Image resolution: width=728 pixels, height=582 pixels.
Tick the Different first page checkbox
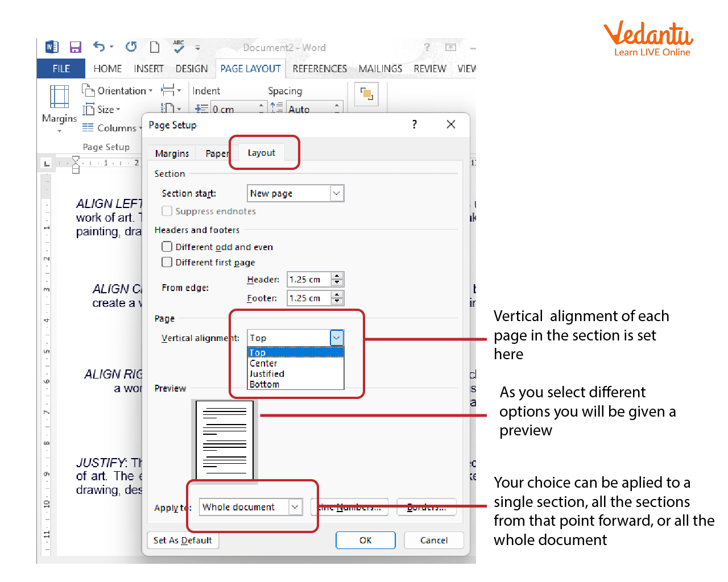[167, 262]
